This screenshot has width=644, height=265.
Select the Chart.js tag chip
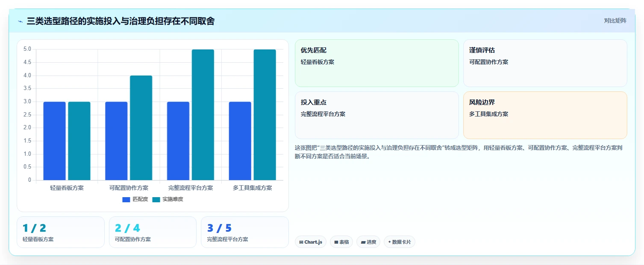point(311,242)
